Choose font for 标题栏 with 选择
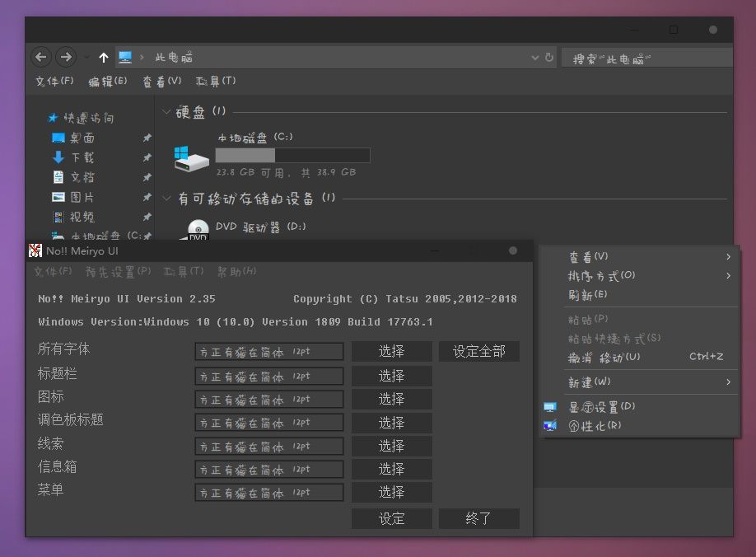 pos(391,376)
